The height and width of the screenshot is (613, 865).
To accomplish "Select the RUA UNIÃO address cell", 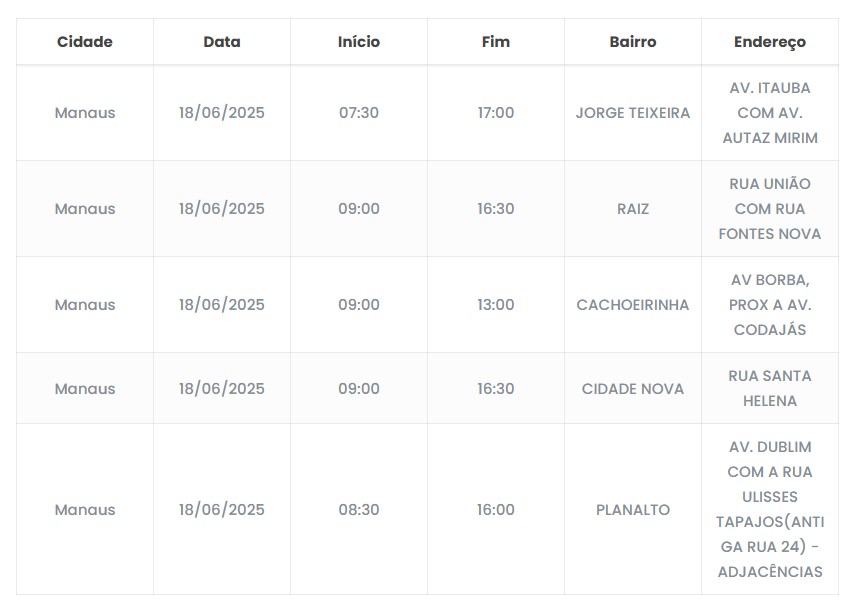I will 770,209.
